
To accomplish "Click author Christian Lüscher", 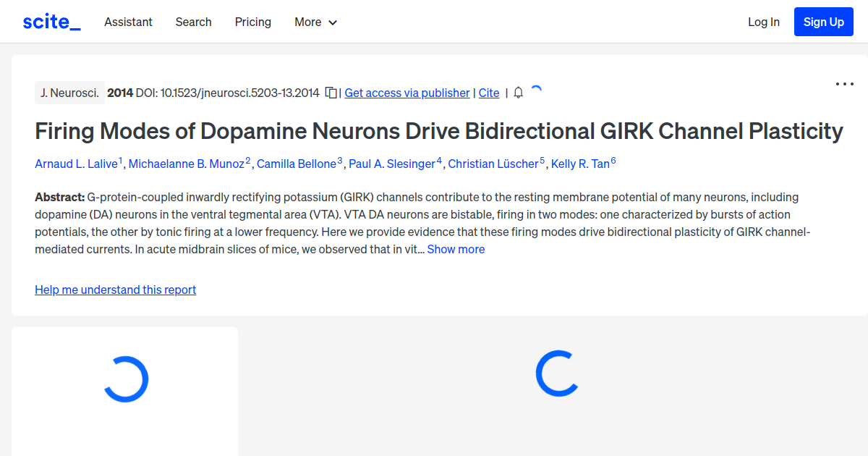I will pyautogui.click(x=494, y=164).
